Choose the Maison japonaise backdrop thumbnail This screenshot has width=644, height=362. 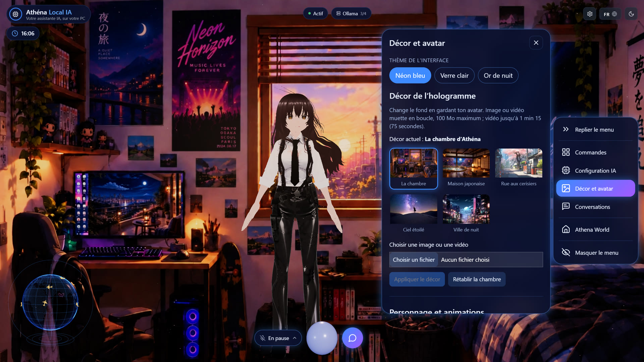pos(466,169)
